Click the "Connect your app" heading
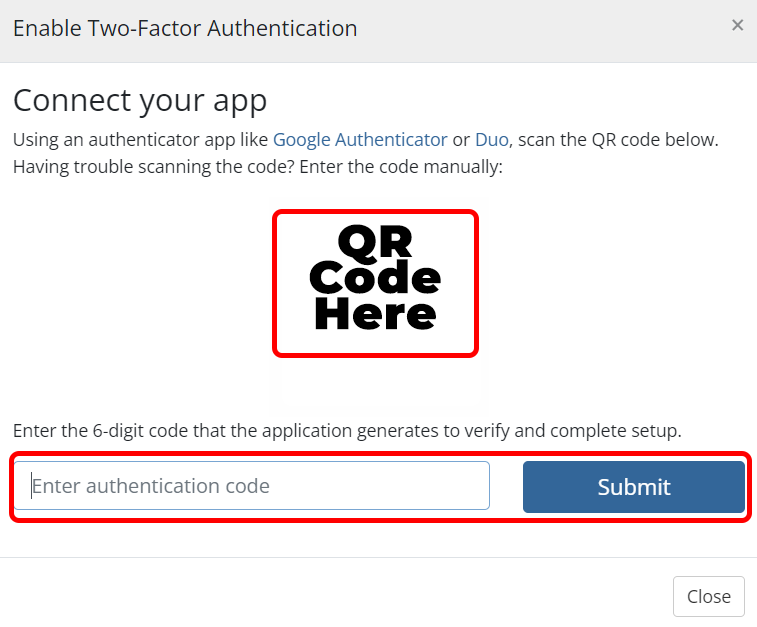This screenshot has width=757, height=627. tap(140, 101)
